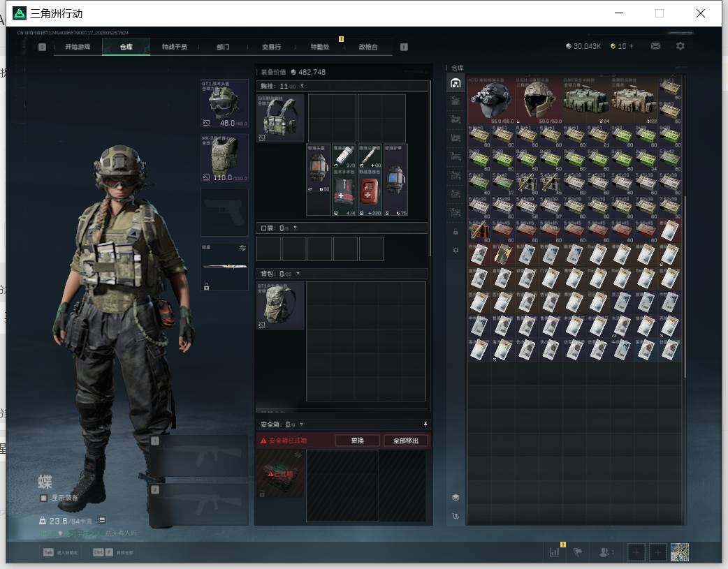Screen dimensions: 728x569
Task: Open the player avatar thumbnail
Action: click(x=679, y=552)
